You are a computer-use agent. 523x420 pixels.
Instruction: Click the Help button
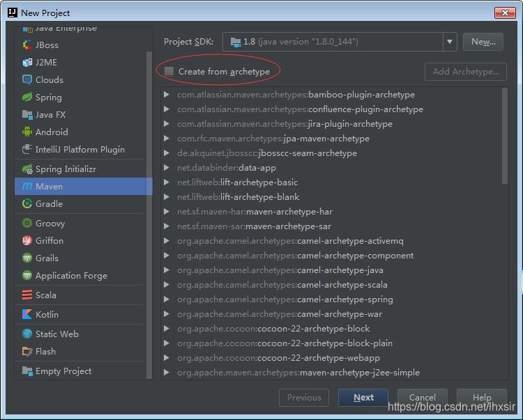point(482,397)
